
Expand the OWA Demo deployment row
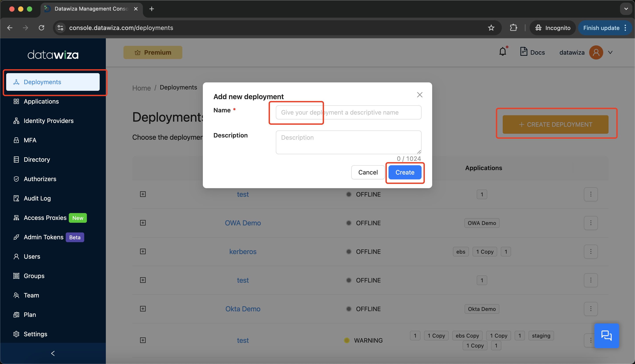143,223
